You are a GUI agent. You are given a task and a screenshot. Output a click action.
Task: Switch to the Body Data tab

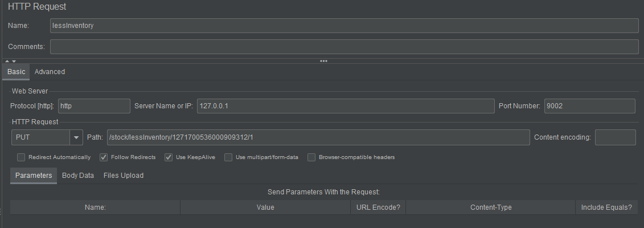click(x=78, y=176)
